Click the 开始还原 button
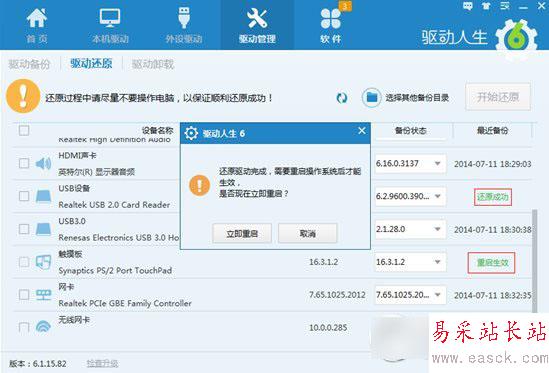The image size is (549, 373). (x=498, y=97)
